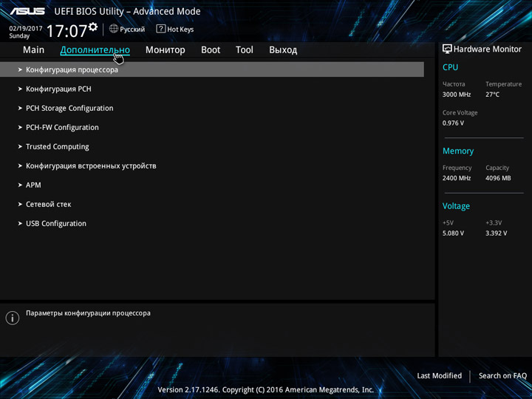Go to the Tool tab
532x399 pixels.
pyautogui.click(x=245, y=50)
